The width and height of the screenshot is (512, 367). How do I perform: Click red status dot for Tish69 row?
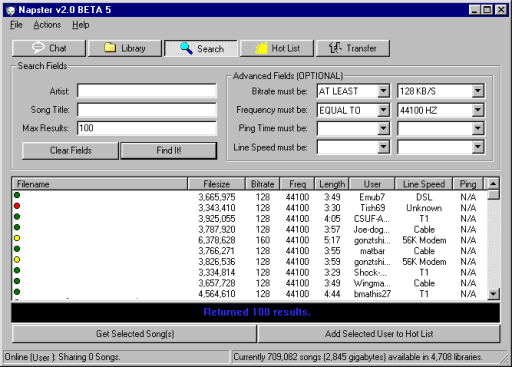point(17,206)
